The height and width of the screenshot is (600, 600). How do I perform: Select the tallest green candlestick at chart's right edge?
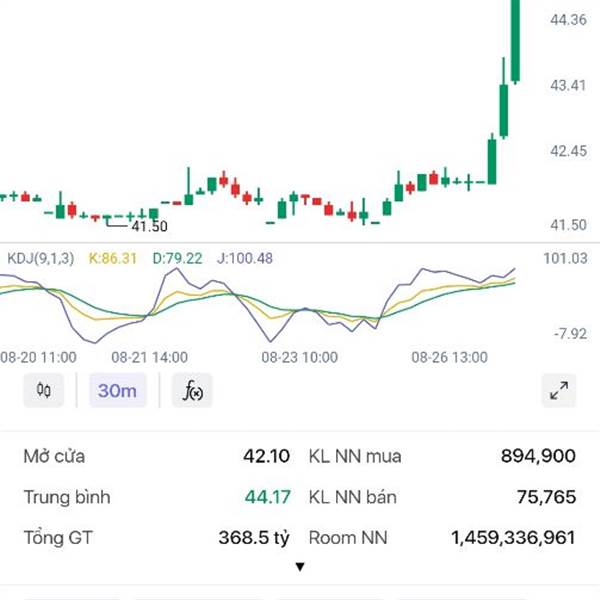point(515,41)
